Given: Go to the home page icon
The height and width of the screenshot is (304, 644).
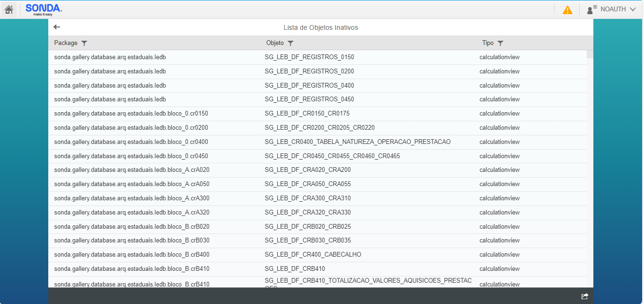Looking at the screenshot, I should (x=9, y=9).
